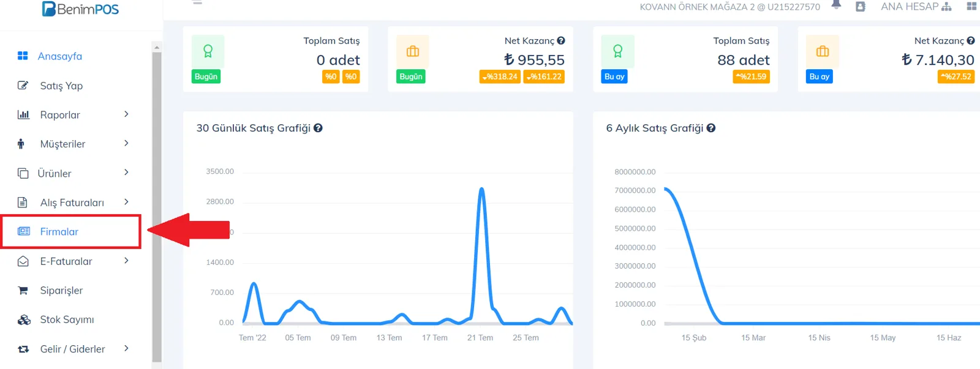
Task: Open the ANA HESAP account switcher
Action: coord(916,7)
